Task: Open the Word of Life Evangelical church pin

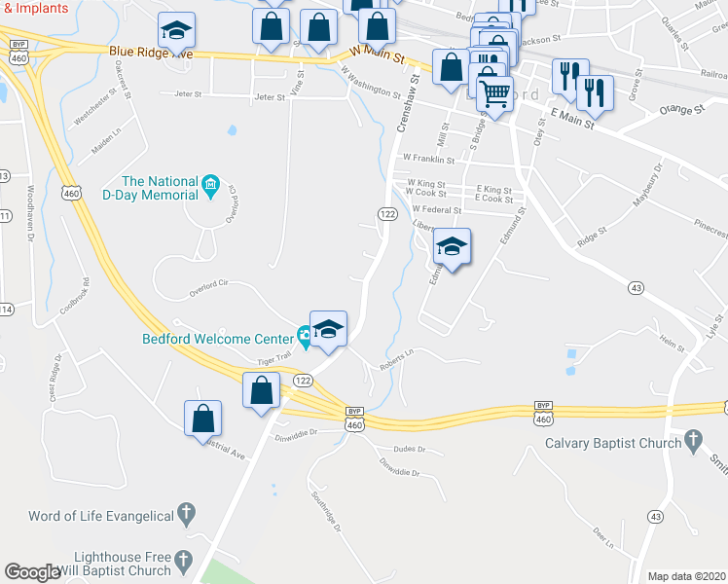Action: tap(187, 515)
